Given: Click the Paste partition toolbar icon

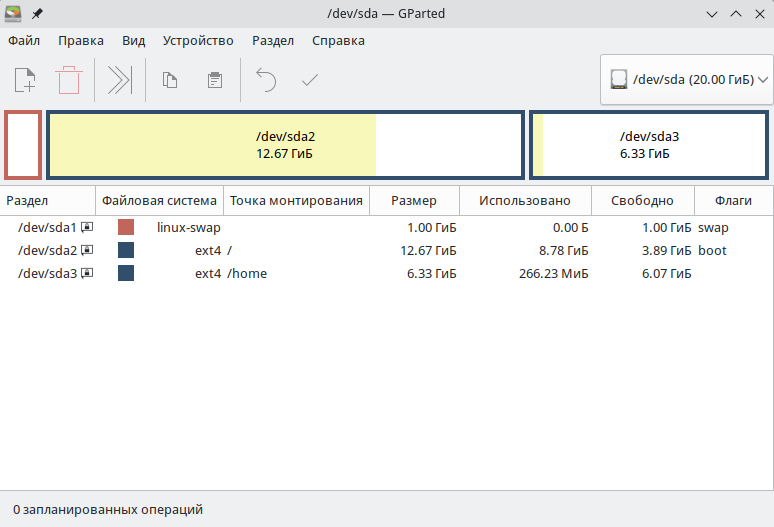Looking at the screenshot, I should pos(214,80).
